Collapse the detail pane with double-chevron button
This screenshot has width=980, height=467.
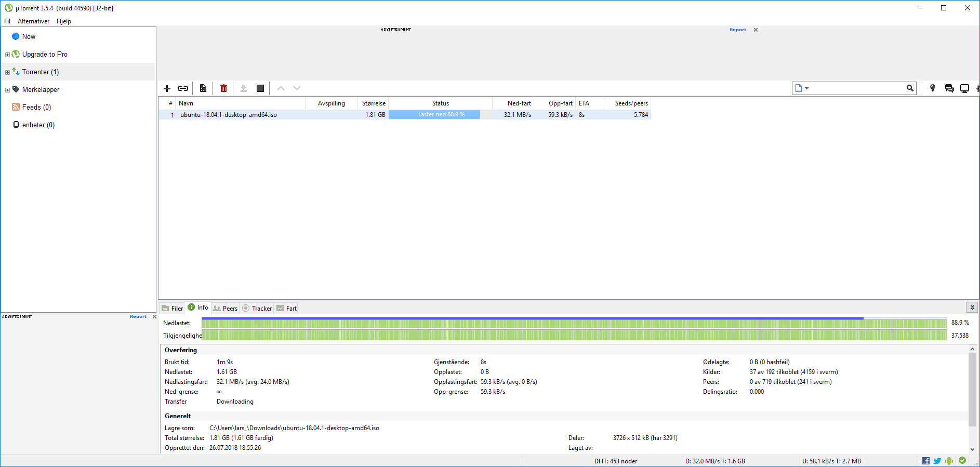click(x=972, y=308)
